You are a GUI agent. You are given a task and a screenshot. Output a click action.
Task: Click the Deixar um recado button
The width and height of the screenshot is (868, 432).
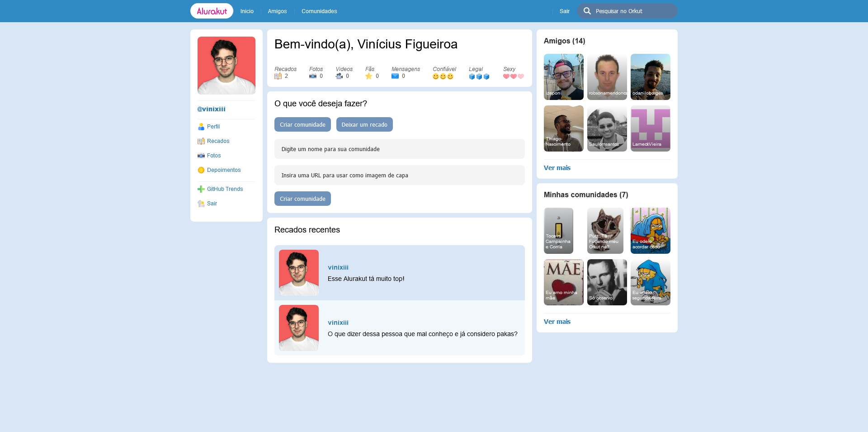click(x=364, y=124)
